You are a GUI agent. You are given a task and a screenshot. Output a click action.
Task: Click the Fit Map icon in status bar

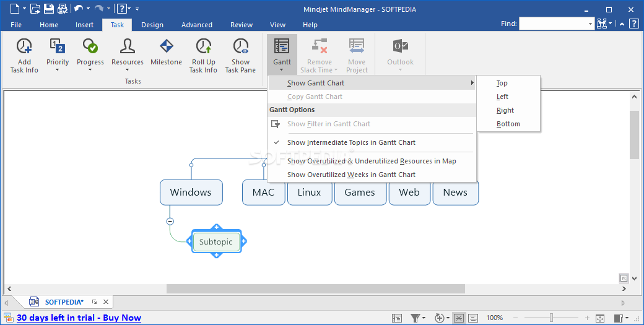click(x=599, y=318)
